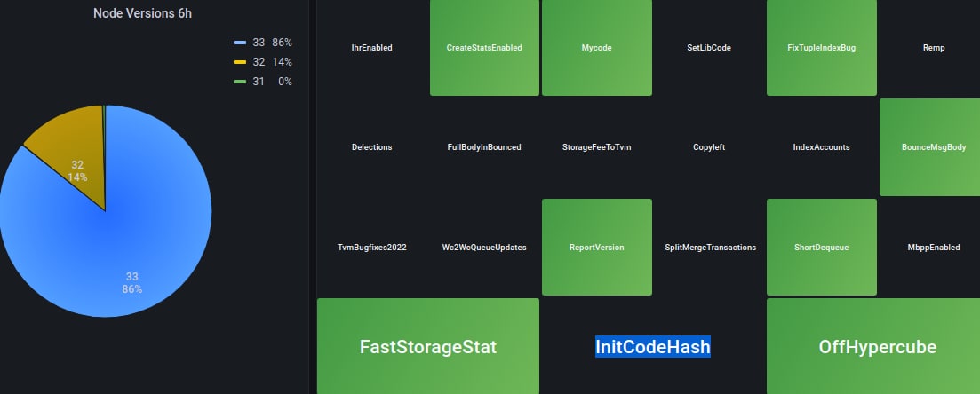Click the ShortDequeue green tile
Viewport: 980px width, 394px height.
(x=821, y=248)
